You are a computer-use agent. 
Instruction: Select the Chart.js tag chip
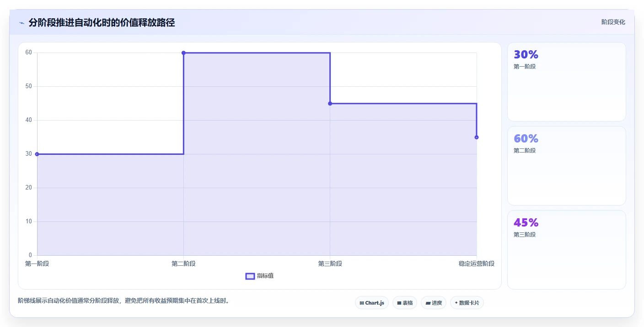tap(372, 303)
